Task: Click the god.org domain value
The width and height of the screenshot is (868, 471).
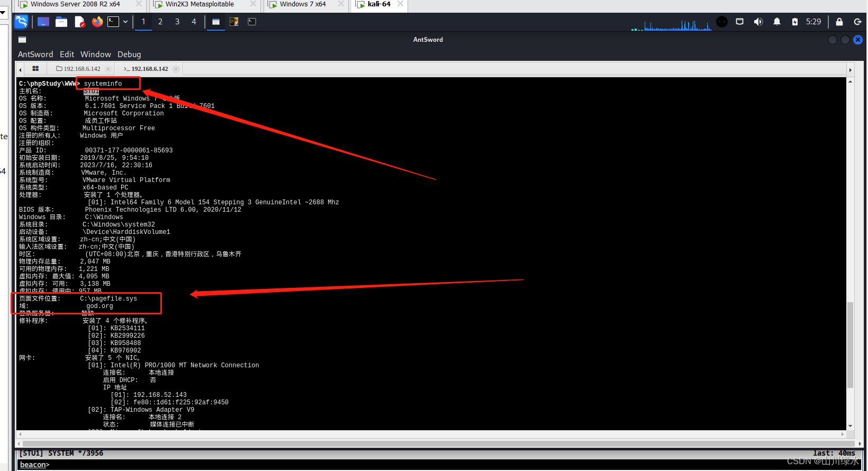Action: [x=100, y=306]
